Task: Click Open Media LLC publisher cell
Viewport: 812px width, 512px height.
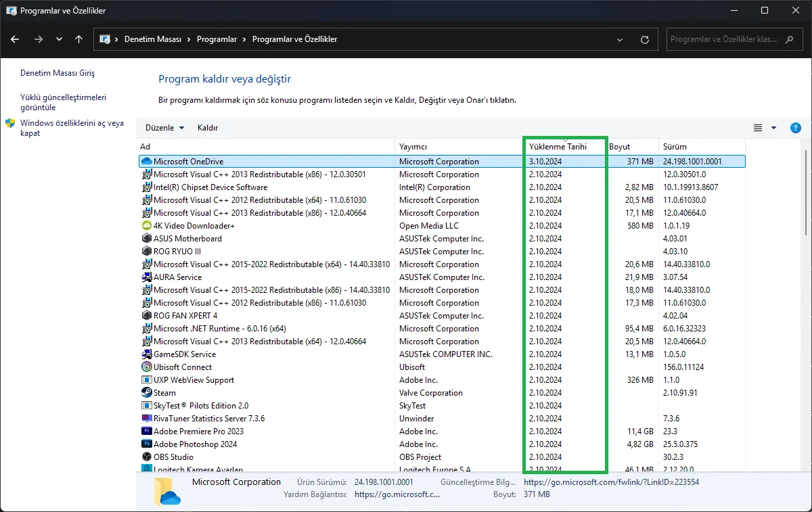Action: pos(429,226)
